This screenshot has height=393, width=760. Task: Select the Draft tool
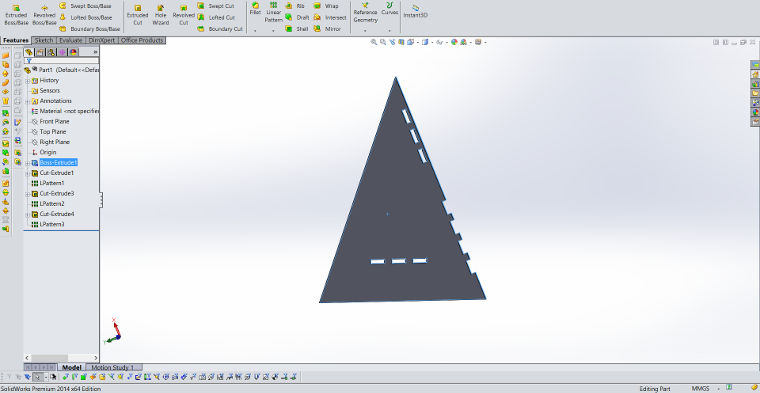click(x=297, y=17)
